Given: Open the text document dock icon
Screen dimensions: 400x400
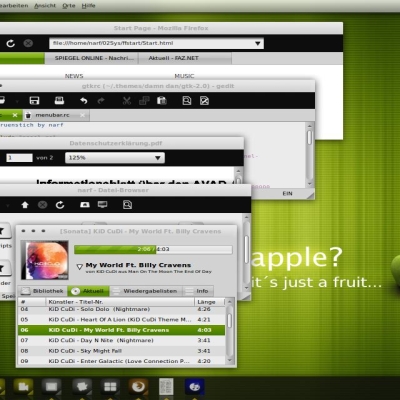Looking at the screenshot, I should 166,386.
